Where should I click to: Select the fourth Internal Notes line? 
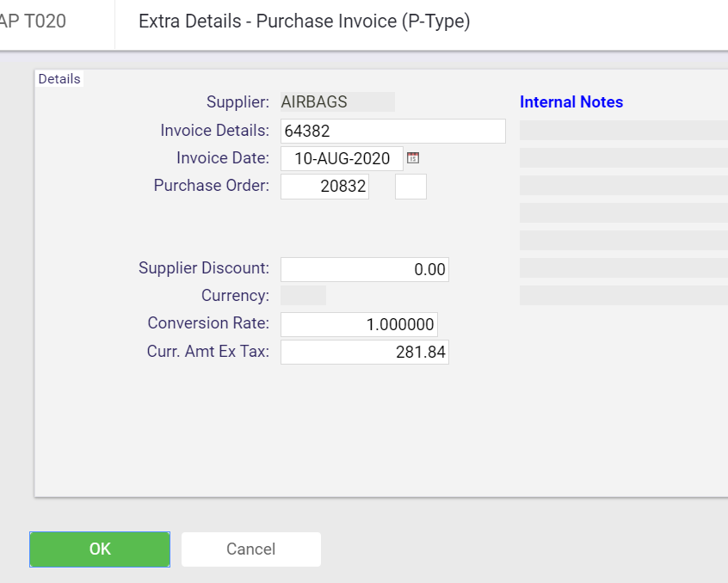pos(624,213)
